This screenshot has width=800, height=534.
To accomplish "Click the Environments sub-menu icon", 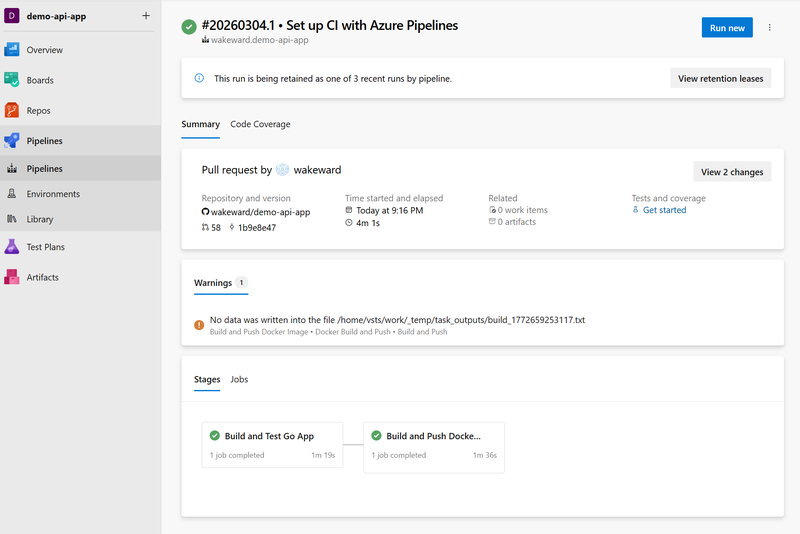I will pyautogui.click(x=12, y=194).
